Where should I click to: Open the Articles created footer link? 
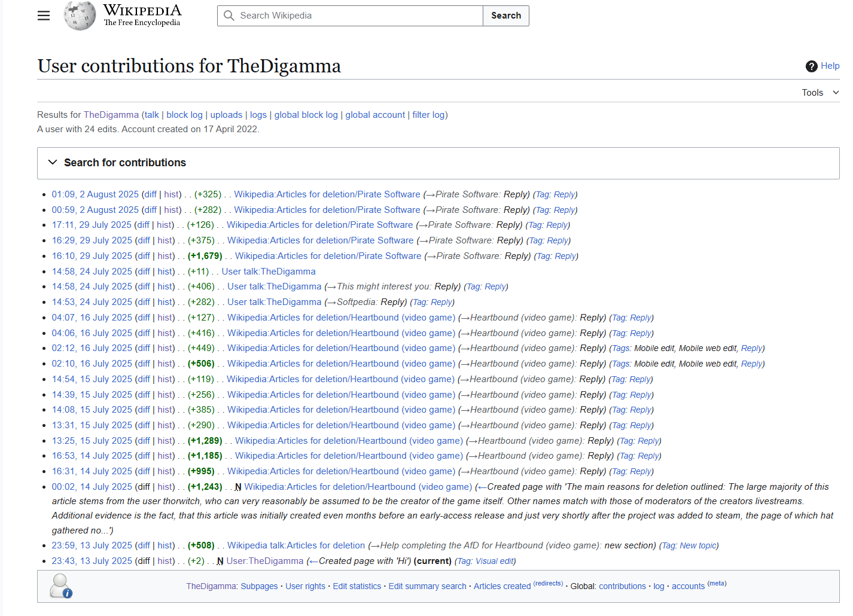(x=502, y=586)
